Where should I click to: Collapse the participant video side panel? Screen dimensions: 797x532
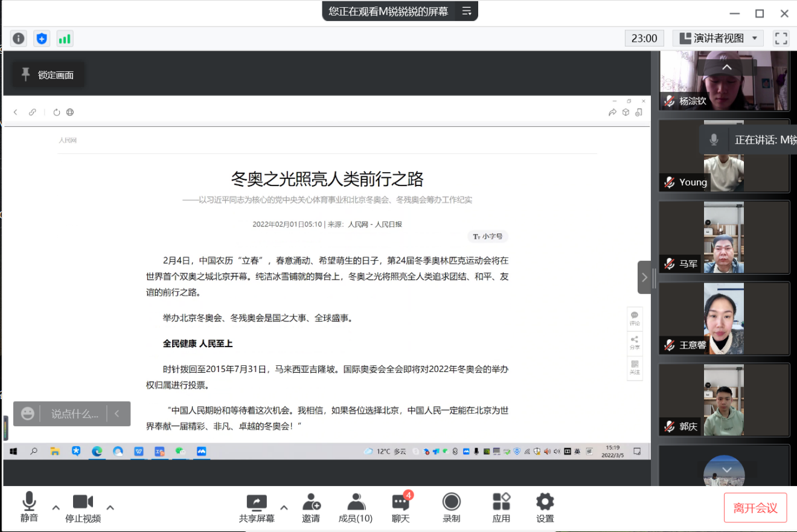[x=644, y=277]
